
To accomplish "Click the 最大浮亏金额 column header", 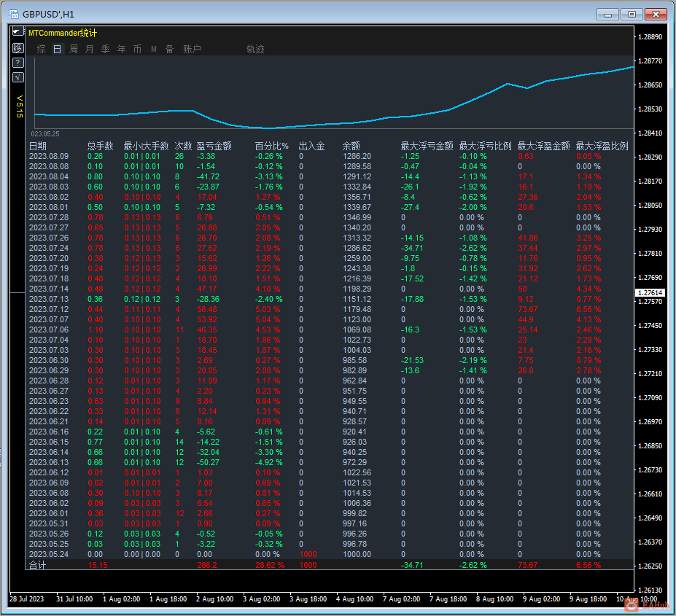I will point(427,146).
